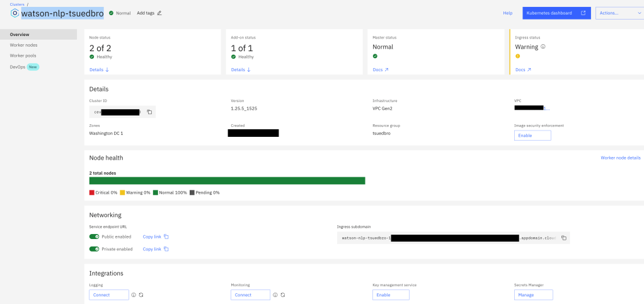
Task: Click the refresh icon beside Logging Connect
Action: pos(141,295)
